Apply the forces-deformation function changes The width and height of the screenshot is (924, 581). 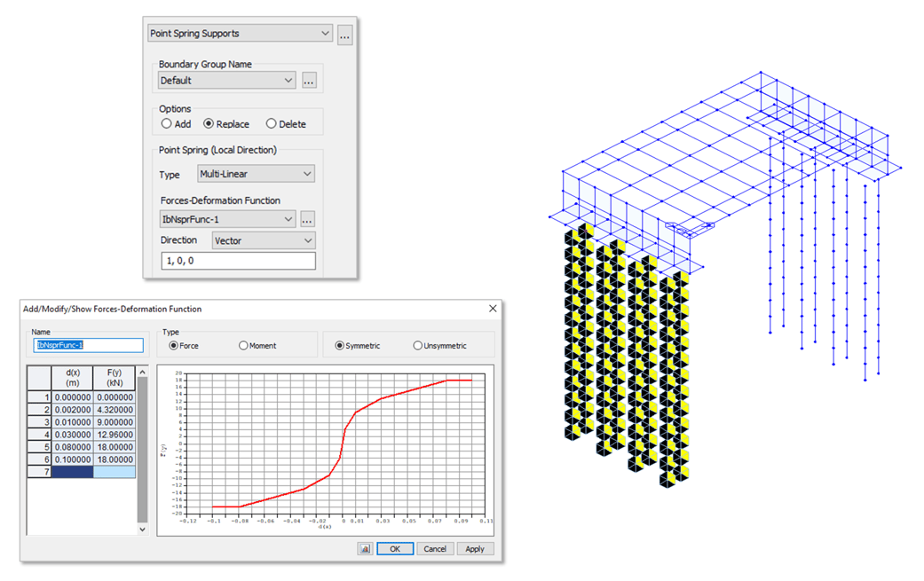pos(476,548)
